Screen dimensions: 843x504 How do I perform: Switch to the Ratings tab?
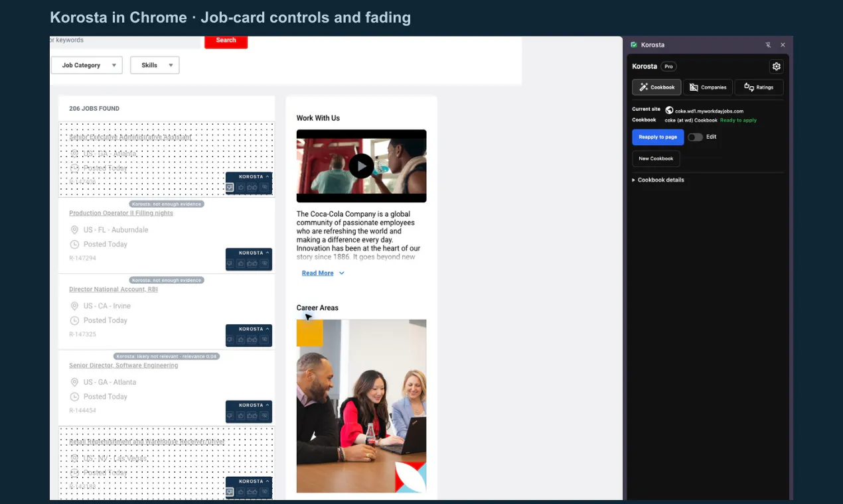click(x=759, y=87)
